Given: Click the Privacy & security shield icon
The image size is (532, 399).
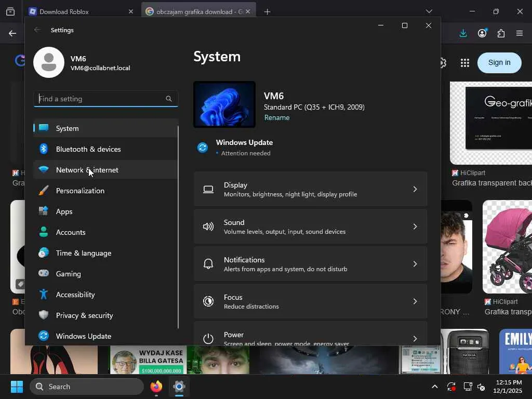Looking at the screenshot, I should pyautogui.click(x=44, y=315).
